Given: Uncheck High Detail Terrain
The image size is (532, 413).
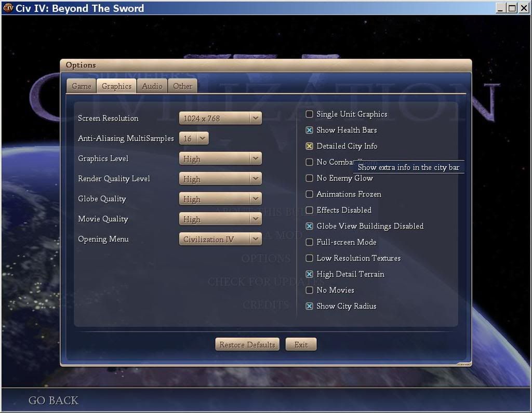Looking at the screenshot, I should pyautogui.click(x=309, y=274).
